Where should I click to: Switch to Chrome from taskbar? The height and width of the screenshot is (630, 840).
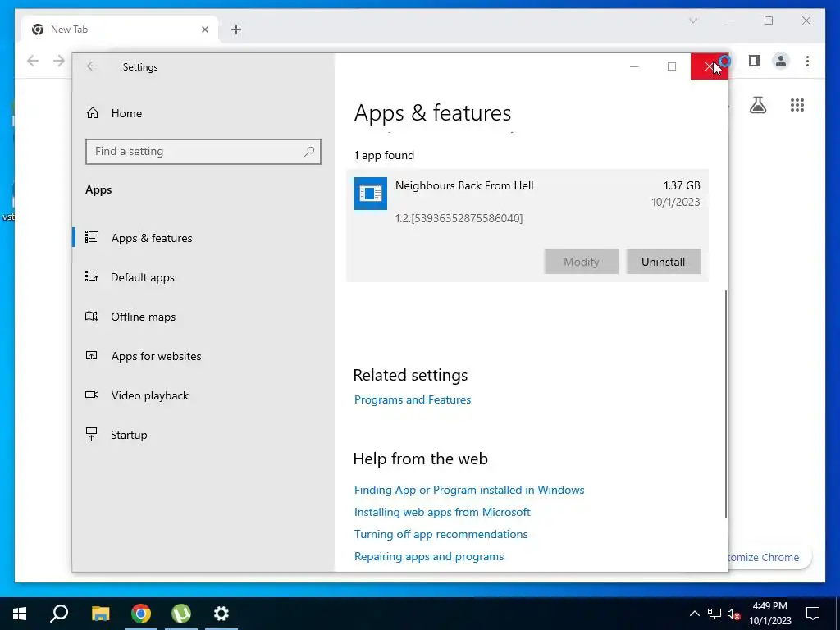(141, 614)
